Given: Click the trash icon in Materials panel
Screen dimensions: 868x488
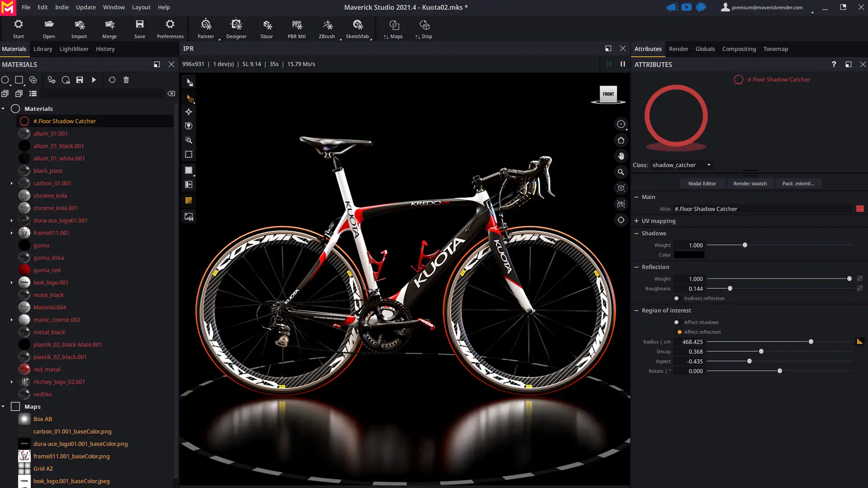Looking at the screenshot, I should click(x=126, y=80).
